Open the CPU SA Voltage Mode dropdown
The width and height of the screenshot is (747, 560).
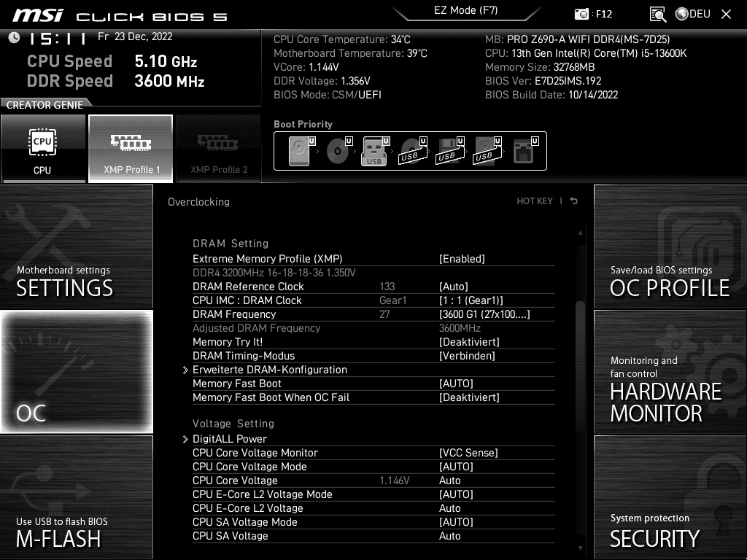456,521
